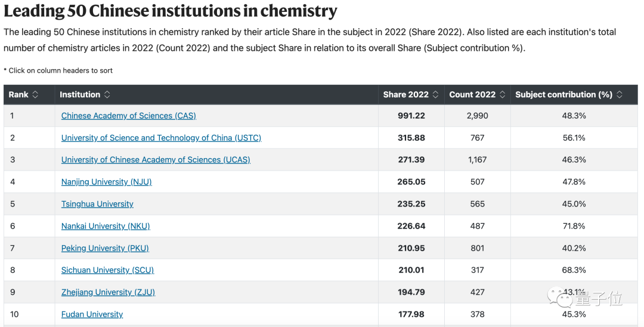Viewport: 644px width, 327px height.
Task: Select the Sichuan University (SCU) link
Action: 107,270
